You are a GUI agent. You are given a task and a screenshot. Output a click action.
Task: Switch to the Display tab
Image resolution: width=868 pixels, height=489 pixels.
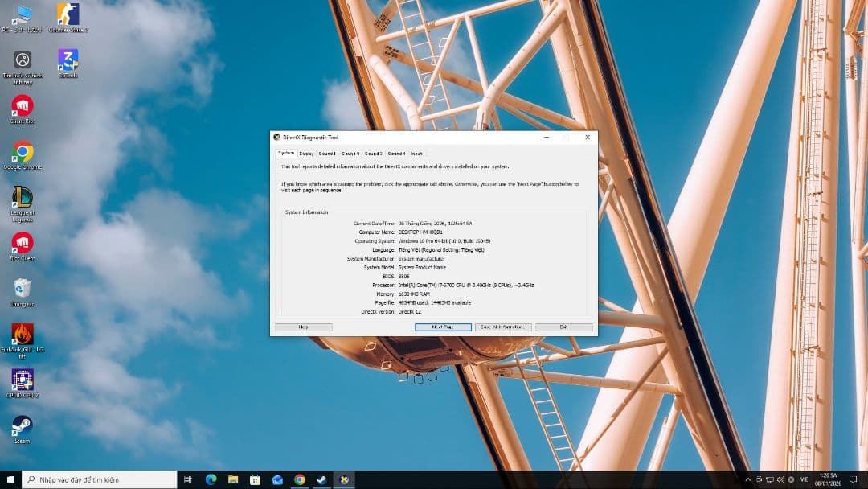(x=305, y=154)
